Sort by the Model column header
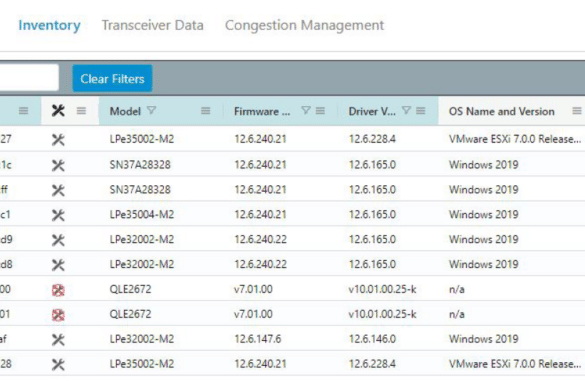 click(x=125, y=111)
